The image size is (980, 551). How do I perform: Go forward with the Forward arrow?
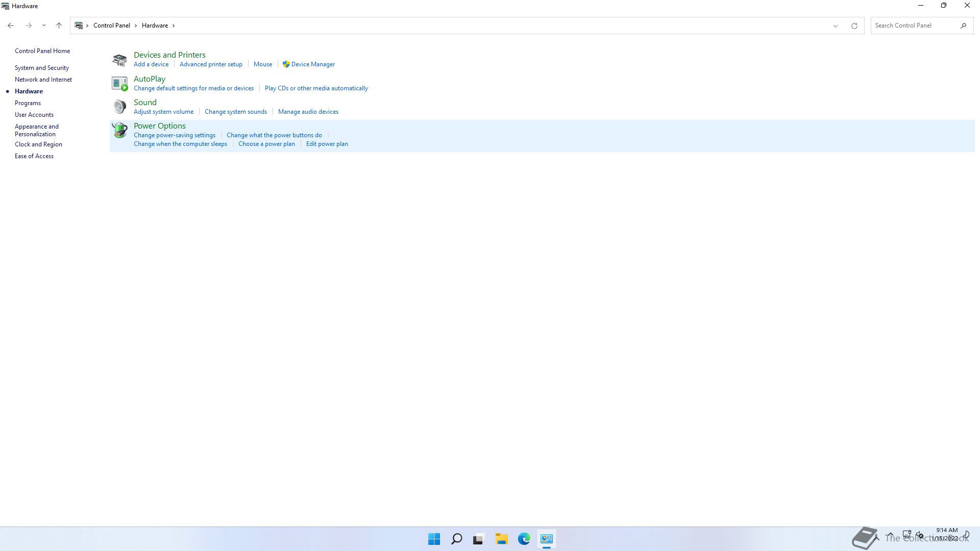coord(29,26)
